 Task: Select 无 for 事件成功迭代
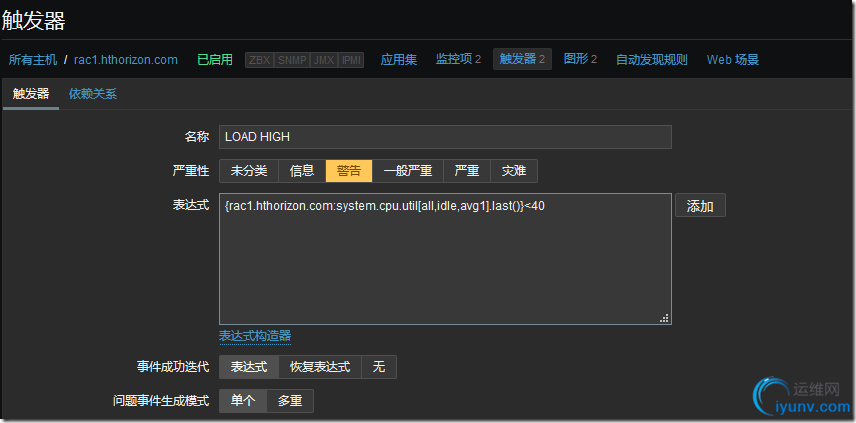(x=379, y=367)
